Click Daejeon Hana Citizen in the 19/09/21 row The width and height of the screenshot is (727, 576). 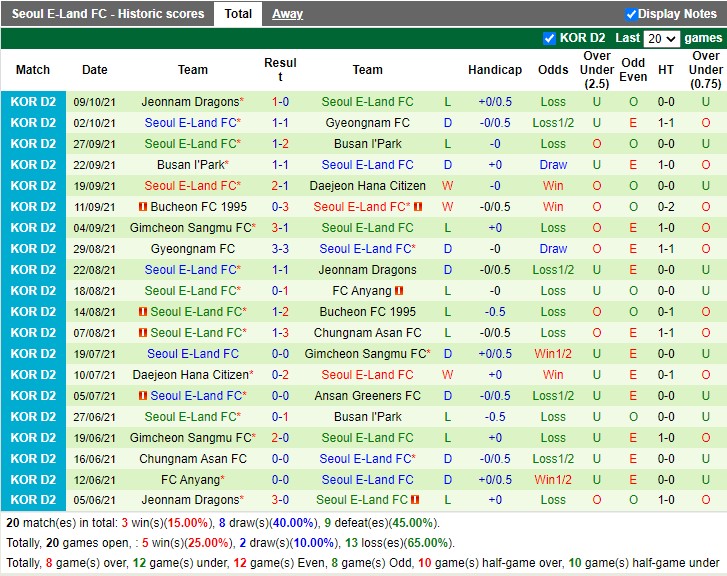click(367, 186)
